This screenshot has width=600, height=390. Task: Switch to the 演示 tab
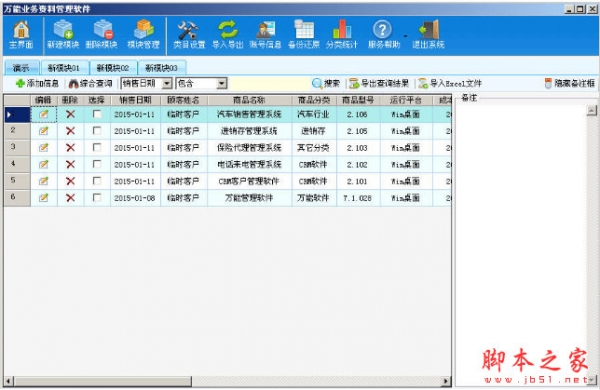coord(21,68)
